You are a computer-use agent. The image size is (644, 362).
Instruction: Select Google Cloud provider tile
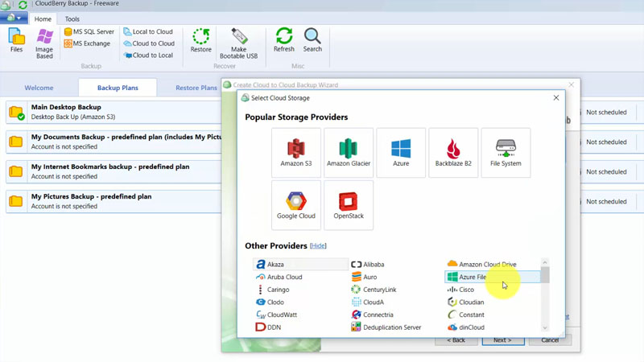coord(296,204)
